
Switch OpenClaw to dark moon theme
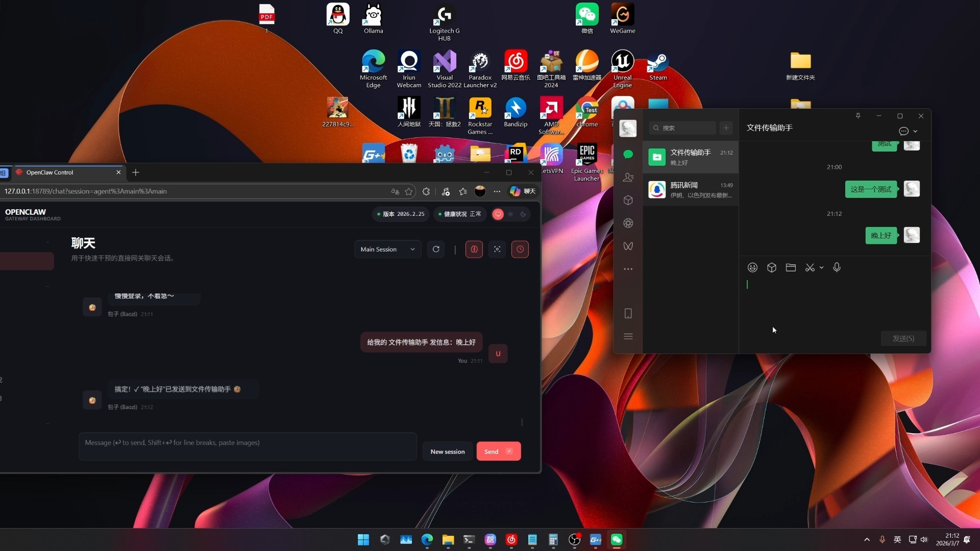(523, 214)
